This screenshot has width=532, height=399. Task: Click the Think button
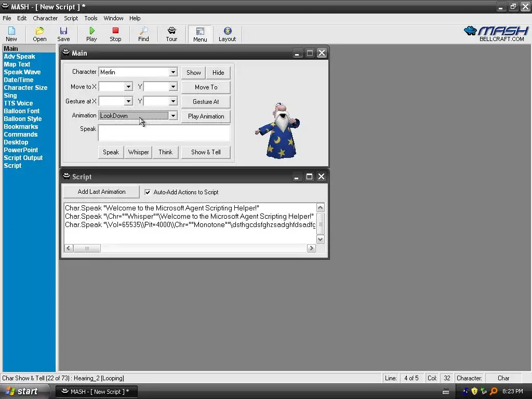point(166,152)
